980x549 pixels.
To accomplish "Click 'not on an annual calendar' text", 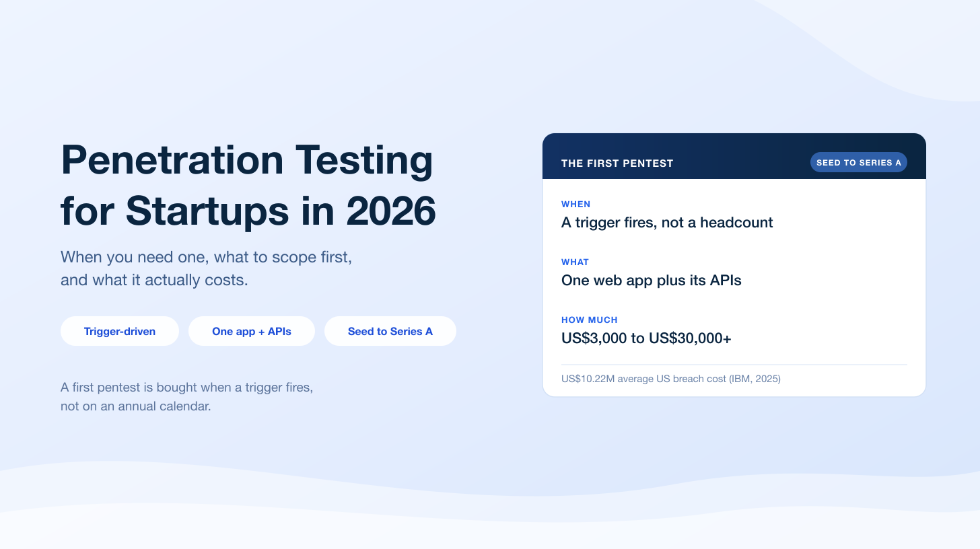I will (x=136, y=407).
